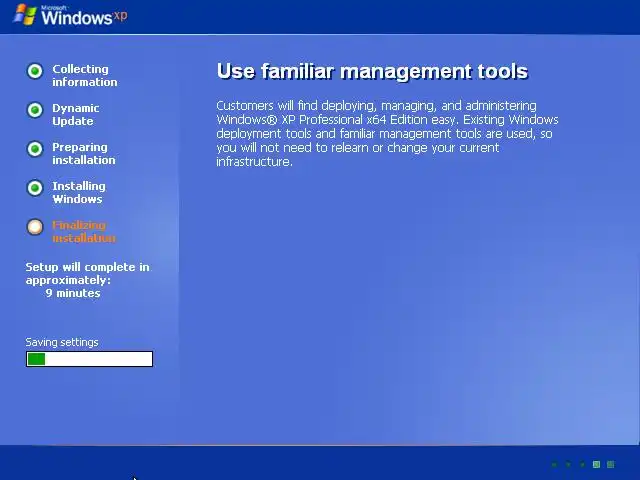Click the Windows XP flag logo

(25, 15)
